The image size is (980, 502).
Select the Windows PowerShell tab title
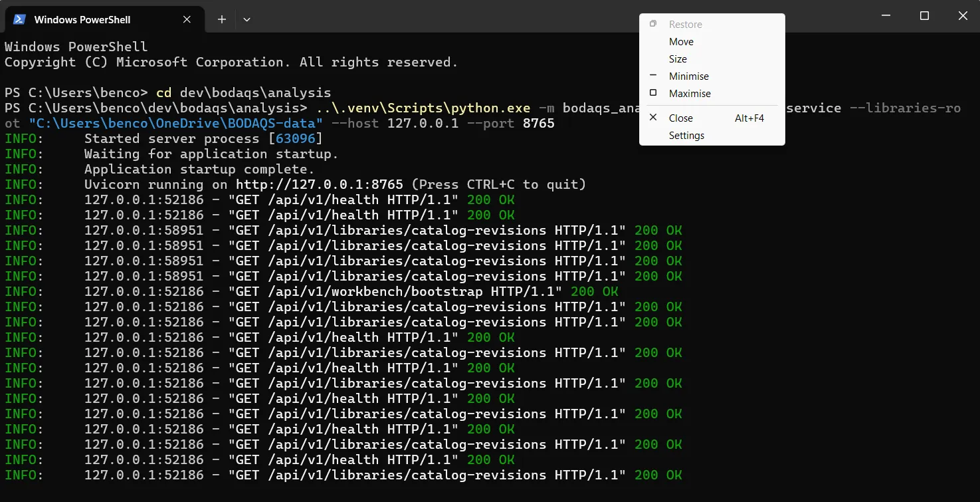coord(82,19)
